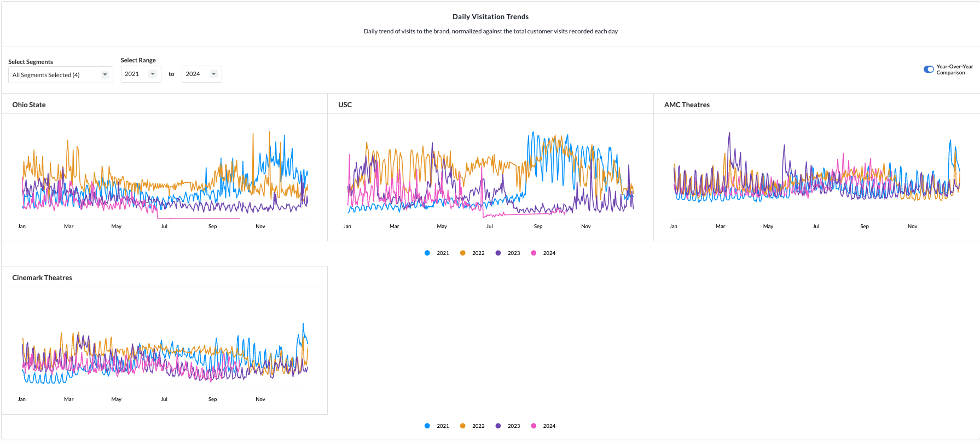This screenshot has width=980, height=441.
Task: Click the blue 2021 legend dot in upper legend
Action: (x=427, y=253)
